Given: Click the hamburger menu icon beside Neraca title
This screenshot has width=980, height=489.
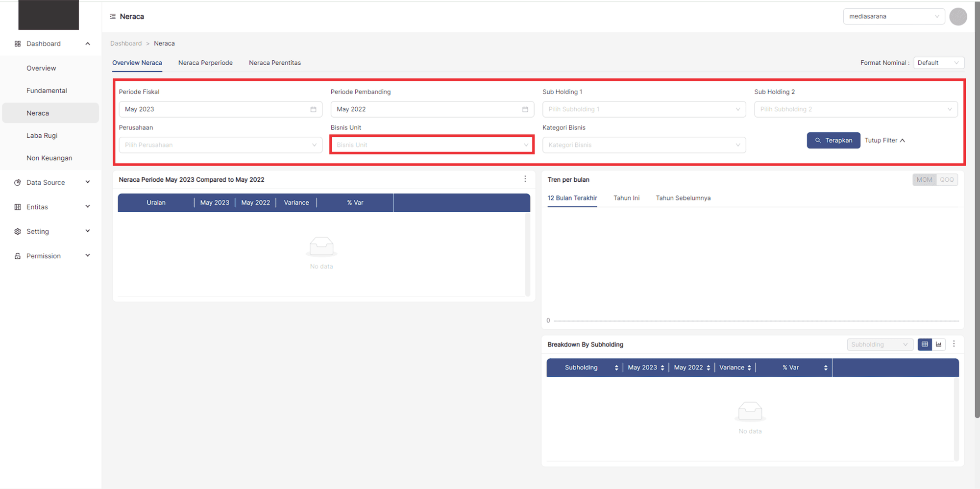Looking at the screenshot, I should pos(113,17).
